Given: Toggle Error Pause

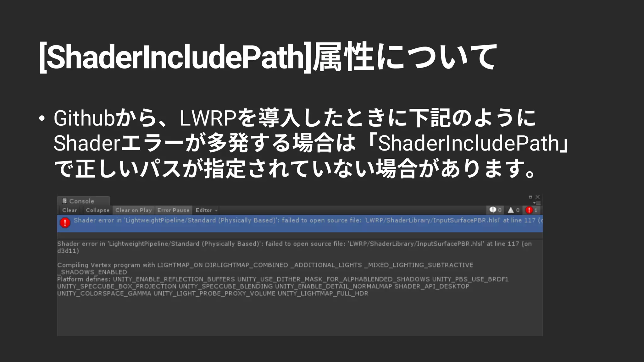Looking at the screenshot, I should point(174,210).
